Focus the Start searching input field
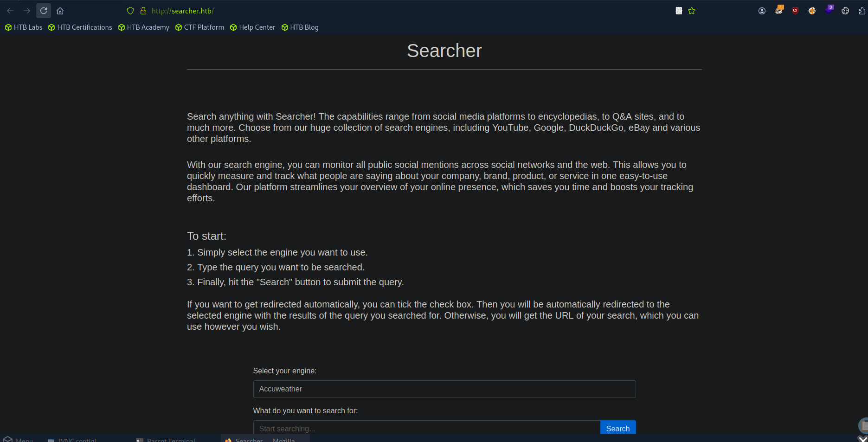Viewport: 868px width, 442px height. [427, 428]
